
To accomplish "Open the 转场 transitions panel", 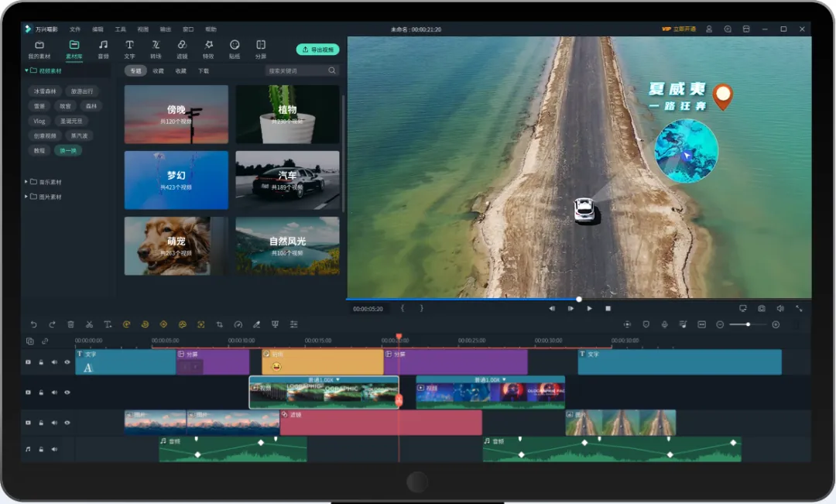I will click(156, 49).
